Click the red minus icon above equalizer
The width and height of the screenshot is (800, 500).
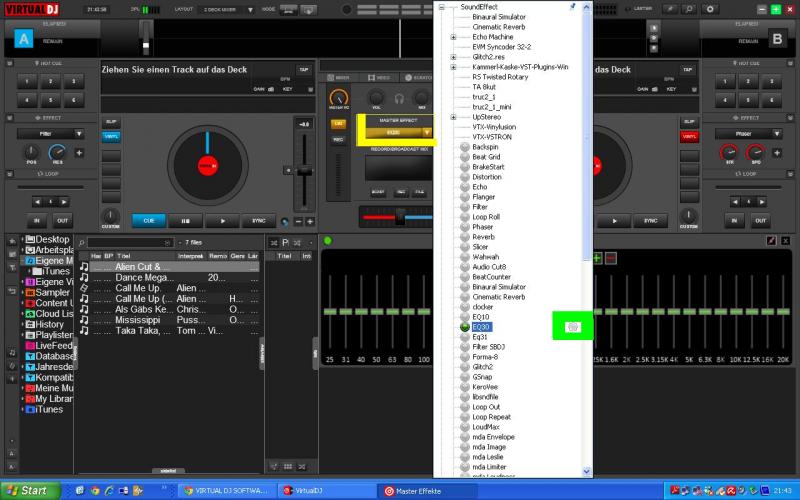(x=611, y=258)
